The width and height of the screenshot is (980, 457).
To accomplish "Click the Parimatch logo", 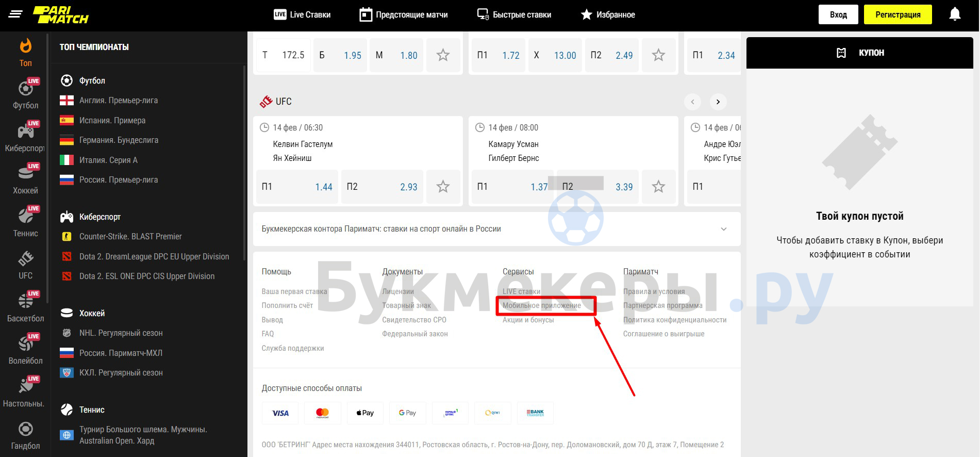I will coord(61,15).
